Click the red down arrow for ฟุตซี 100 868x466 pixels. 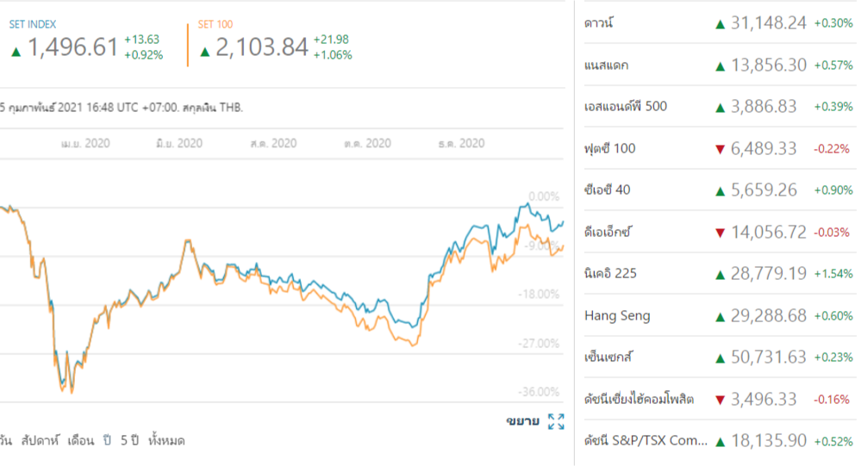[720, 149]
